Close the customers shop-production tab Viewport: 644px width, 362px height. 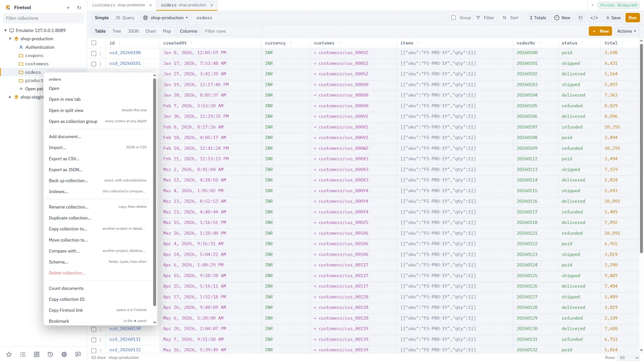(x=151, y=5)
